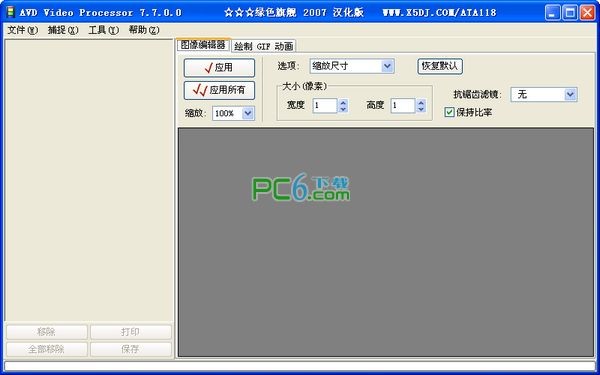The width and height of the screenshot is (600, 375).
Task: Decrease 宽度 with the down arrow
Action: 343,109
